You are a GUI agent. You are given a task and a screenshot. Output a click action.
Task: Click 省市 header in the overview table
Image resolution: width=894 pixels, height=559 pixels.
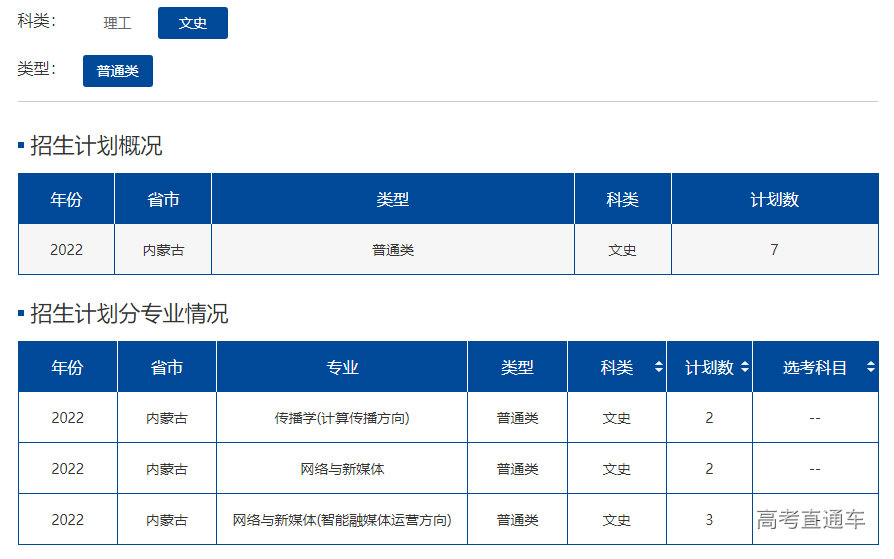tap(163, 199)
